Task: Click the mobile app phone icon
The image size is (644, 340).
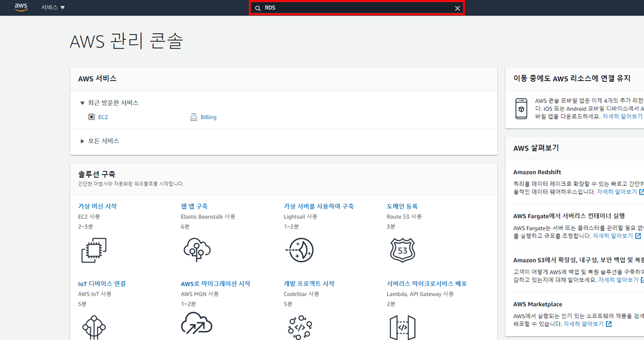Action: 521,109
